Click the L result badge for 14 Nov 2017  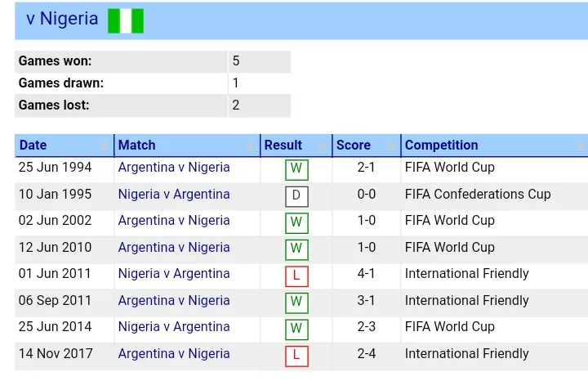pyautogui.click(x=296, y=356)
